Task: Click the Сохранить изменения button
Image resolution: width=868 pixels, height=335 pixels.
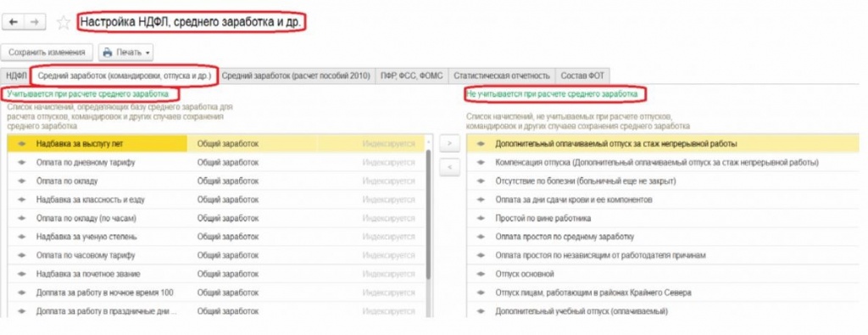Action: coord(47,53)
